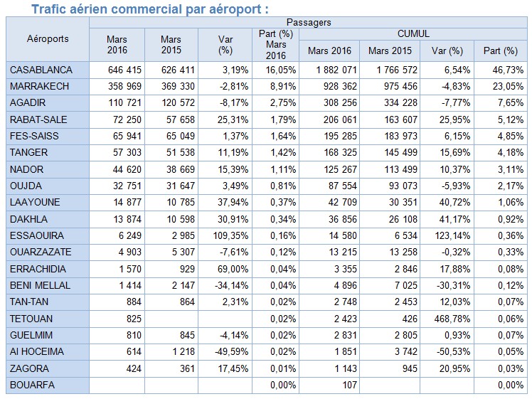
Task: Click the 468,78% cumulative variation cell
Action: [x=447, y=319]
